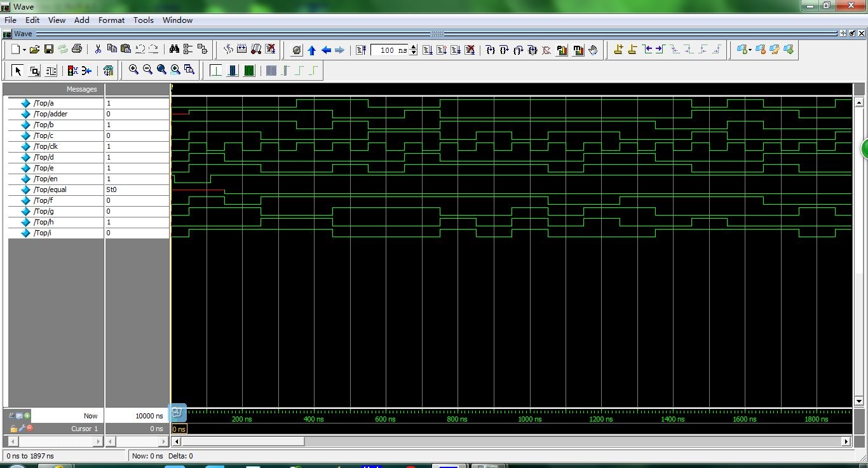Click the bookmark with pencil icon
Screen dimensions: 868x468
[x=775, y=49]
